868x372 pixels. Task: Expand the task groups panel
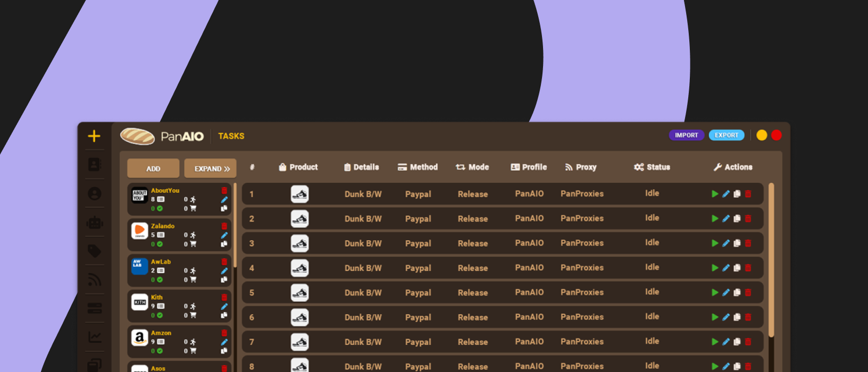(x=211, y=168)
